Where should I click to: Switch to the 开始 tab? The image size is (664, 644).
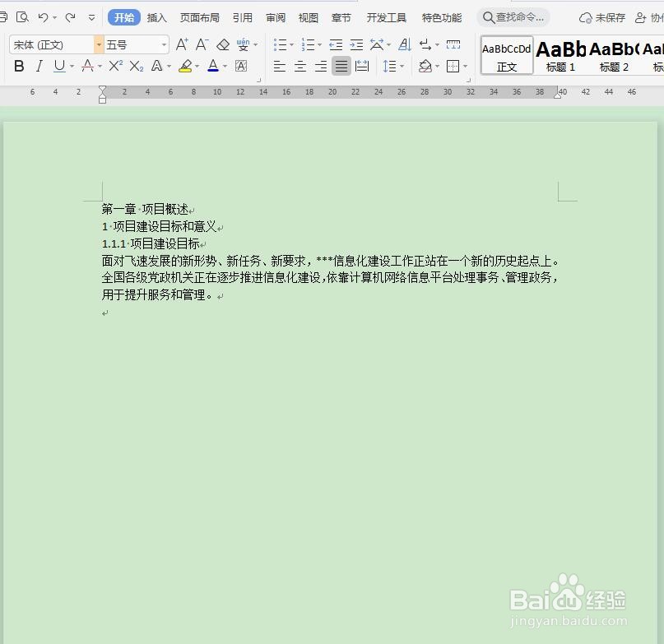pos(124,17)
